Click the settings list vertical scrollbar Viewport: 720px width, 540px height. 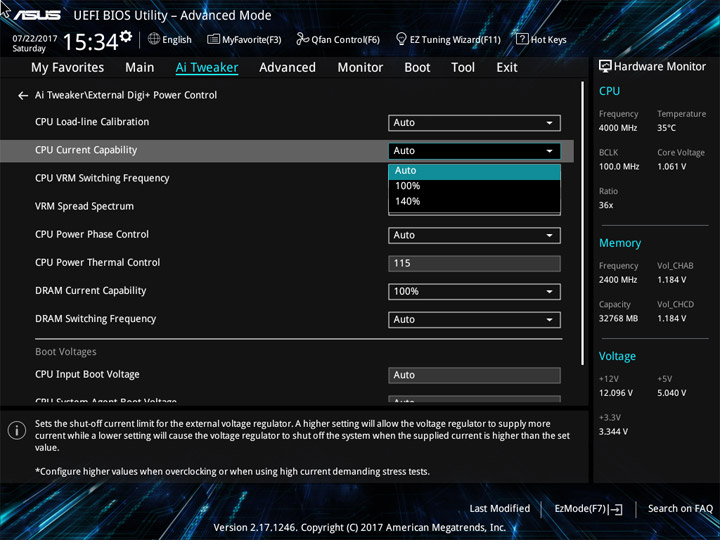(x=583, y=223)
